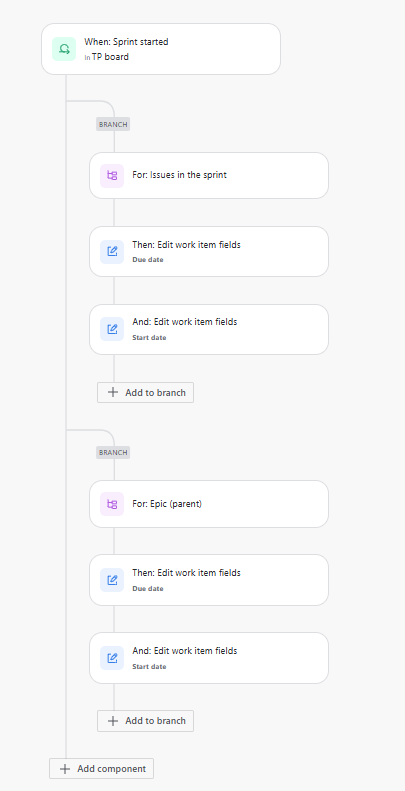This screenshot has height=791, width=405.
Task: Open the 'For: Epic (parent)' component
Action: click(209, 504)
